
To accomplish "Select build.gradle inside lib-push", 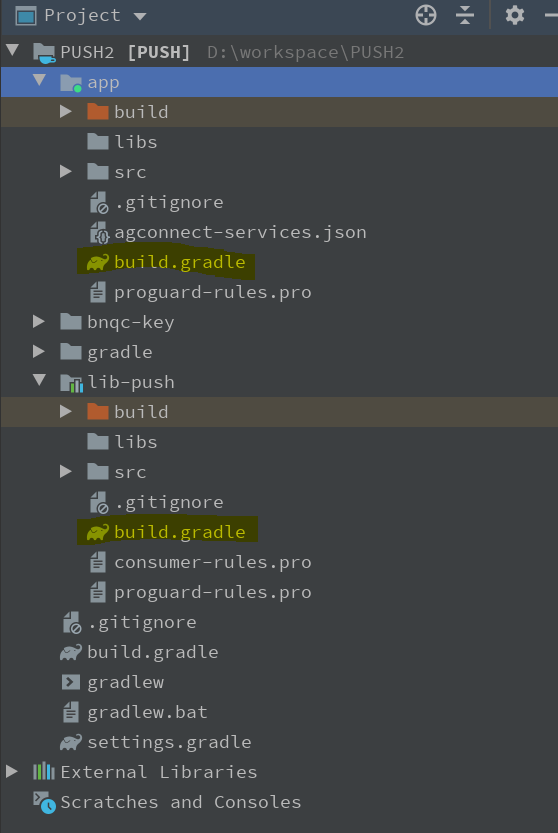I will (179, 532).
